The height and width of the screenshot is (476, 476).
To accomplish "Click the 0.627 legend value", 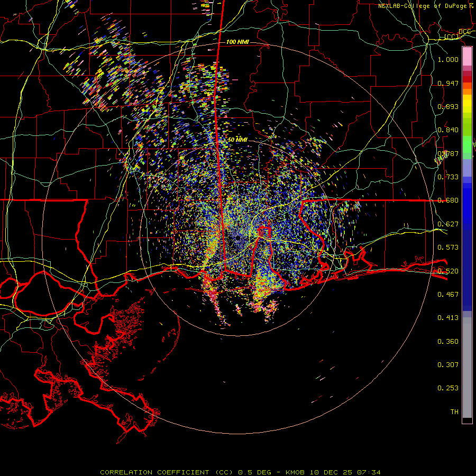I will click(x=448, y=224).
